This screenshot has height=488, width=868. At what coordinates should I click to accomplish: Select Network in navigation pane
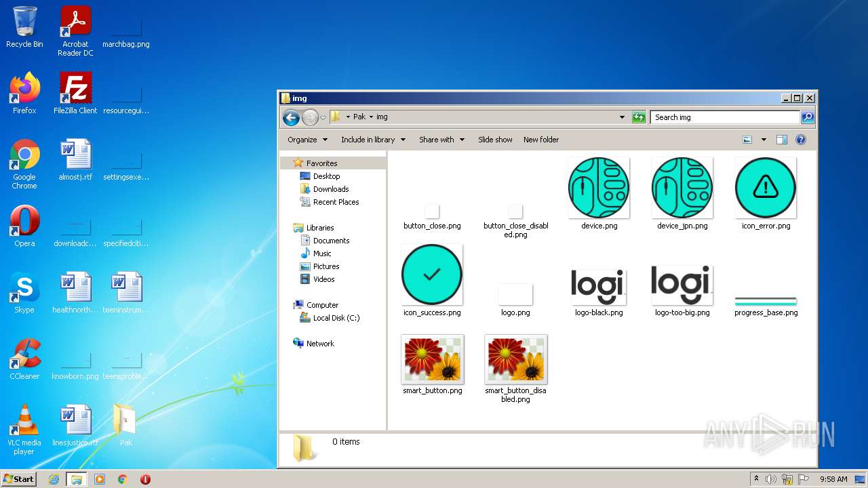point(320,344)
